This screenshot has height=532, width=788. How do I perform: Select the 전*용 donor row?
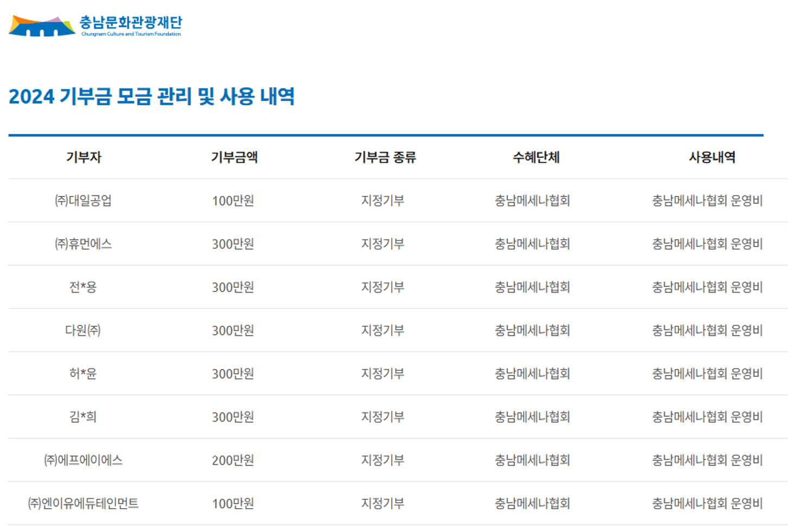pyautogui.click(x=398, y=287)
